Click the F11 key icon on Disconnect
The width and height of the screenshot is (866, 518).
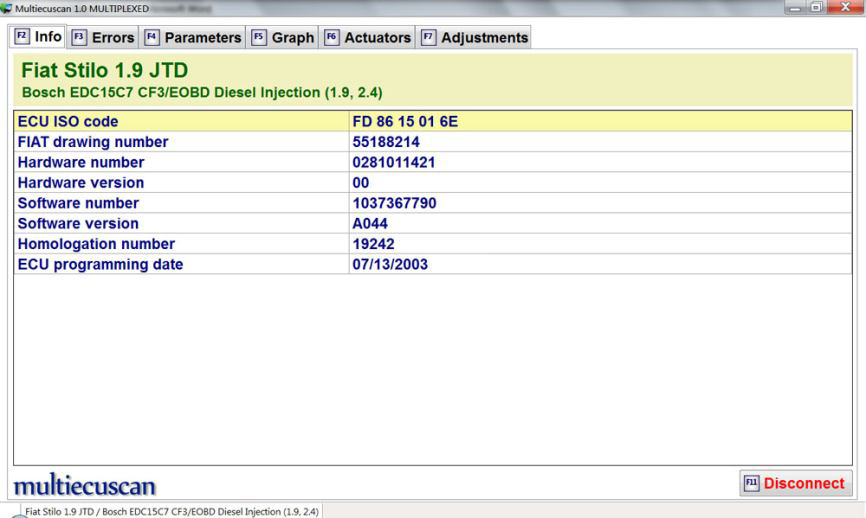tap(751, 483)
